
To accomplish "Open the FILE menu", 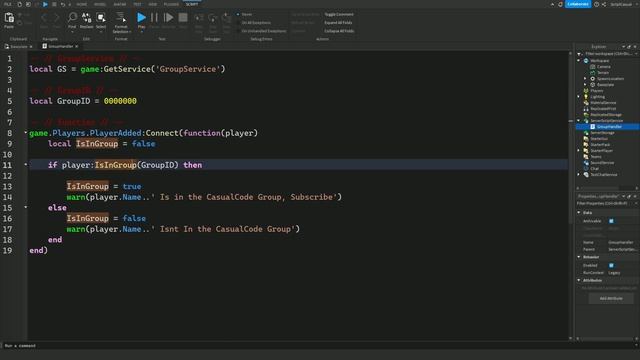I will coord(7,4).
